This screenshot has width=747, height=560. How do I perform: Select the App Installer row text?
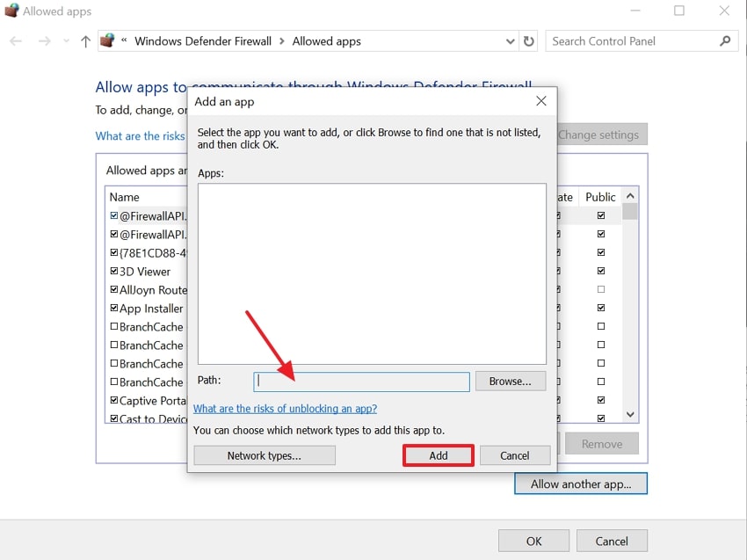[x=151, y=309]
